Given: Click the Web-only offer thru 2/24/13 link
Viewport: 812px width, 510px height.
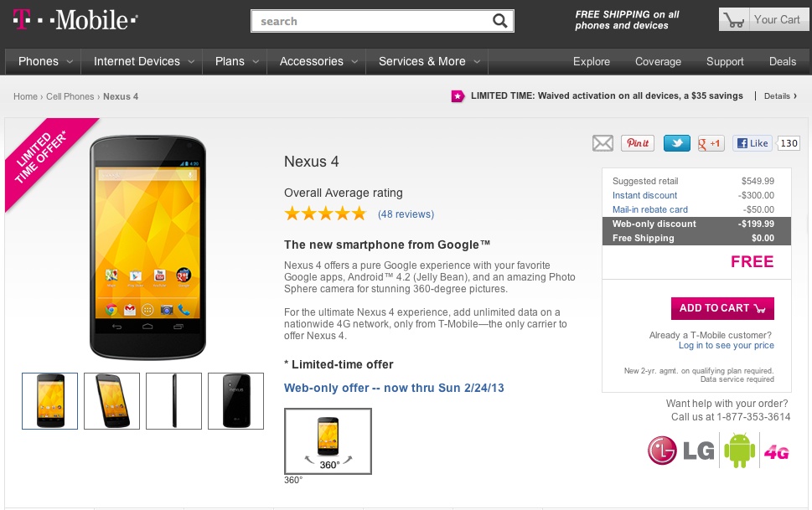Looking at the screenshot, I should [394, 388].
